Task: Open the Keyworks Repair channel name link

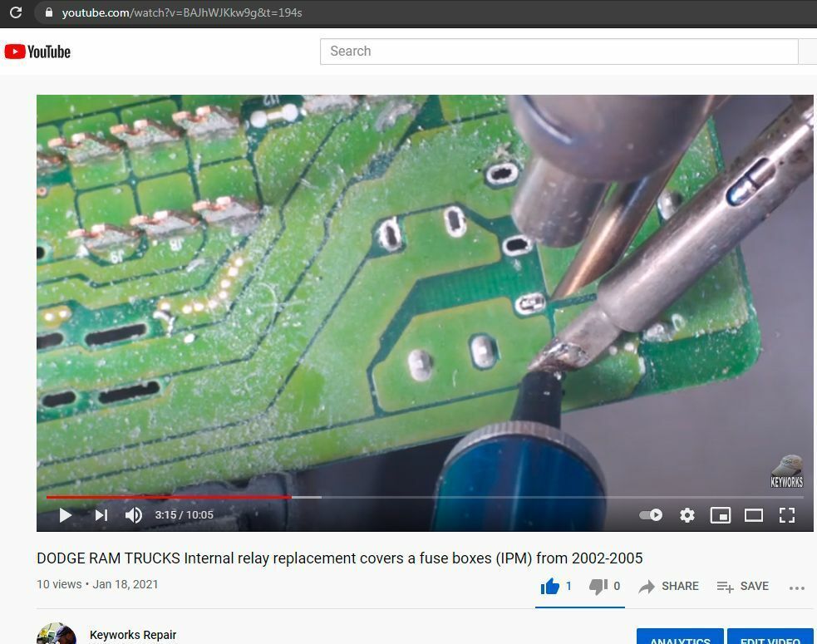Action: 133,635
